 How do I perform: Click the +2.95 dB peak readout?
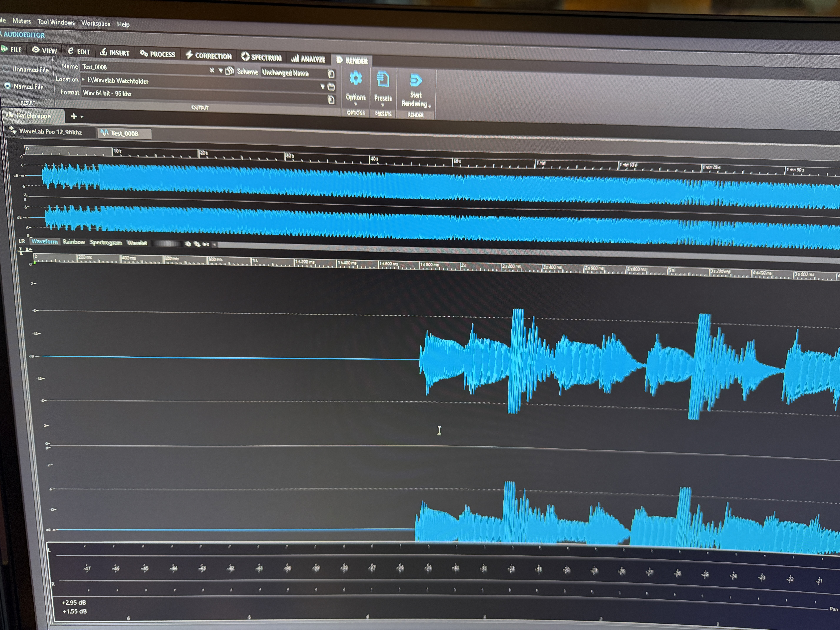(74, 603)
